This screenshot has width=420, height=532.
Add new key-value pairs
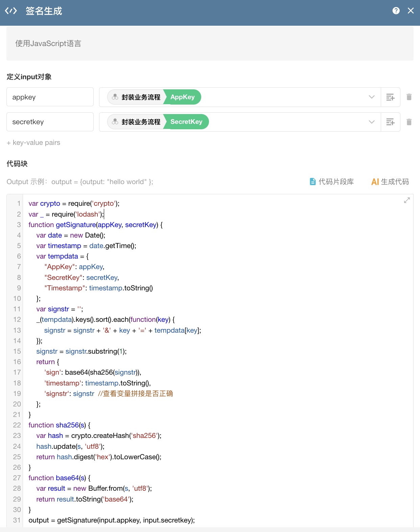coord(33,142)
